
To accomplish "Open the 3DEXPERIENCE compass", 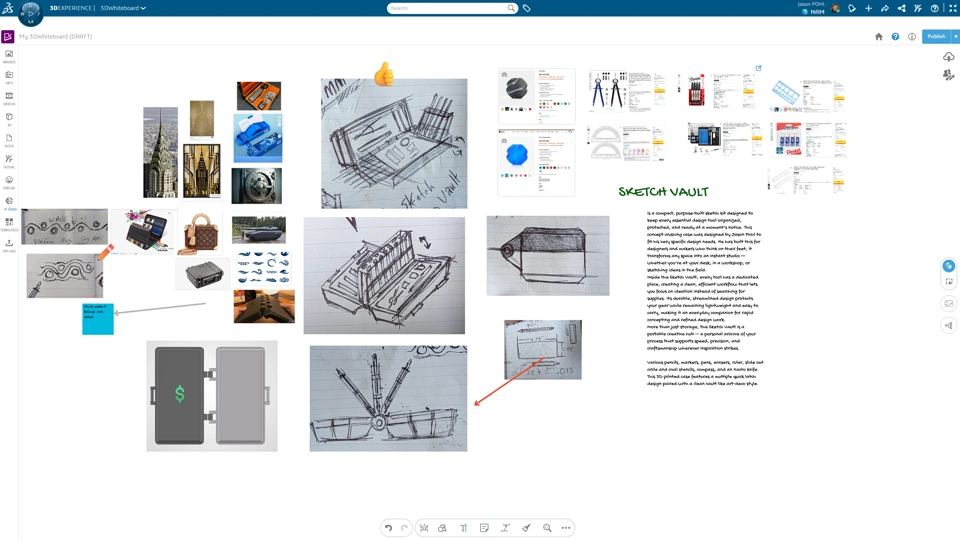I will tap(31, 12).
